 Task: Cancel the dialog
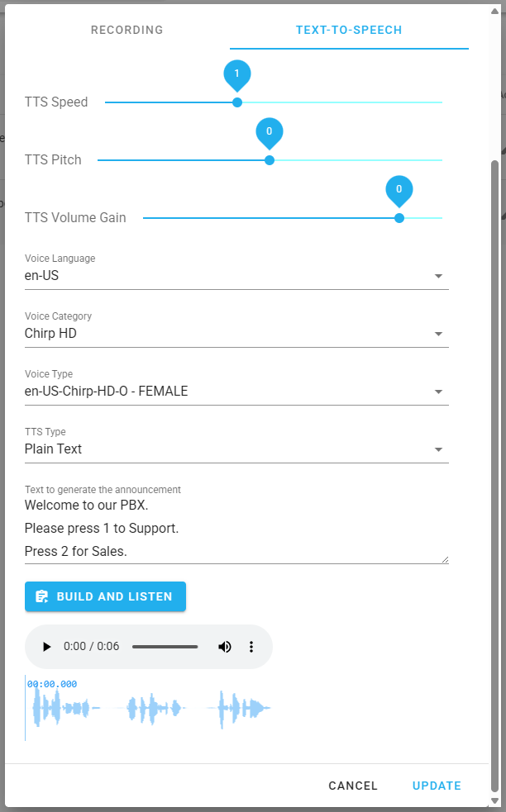click(353, 786)
